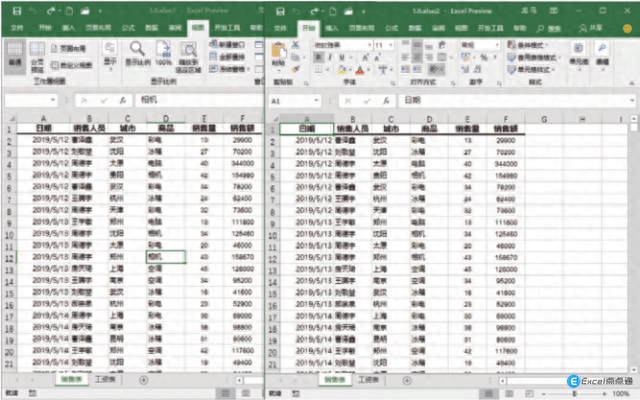Toggle Align Left in right window
Viewport: 640px width, 400px height.
click(405, 58)
